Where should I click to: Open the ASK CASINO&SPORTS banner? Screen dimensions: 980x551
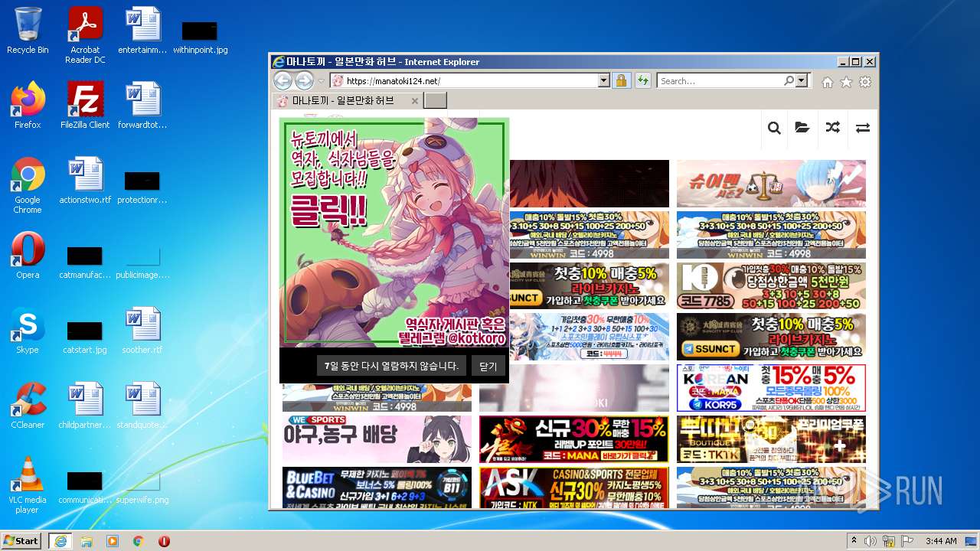574,487
